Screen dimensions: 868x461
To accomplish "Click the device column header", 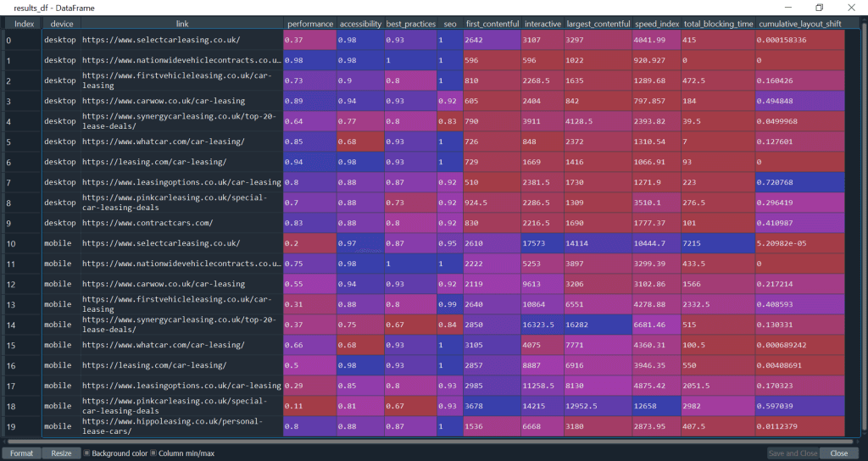I will (61, 24).
